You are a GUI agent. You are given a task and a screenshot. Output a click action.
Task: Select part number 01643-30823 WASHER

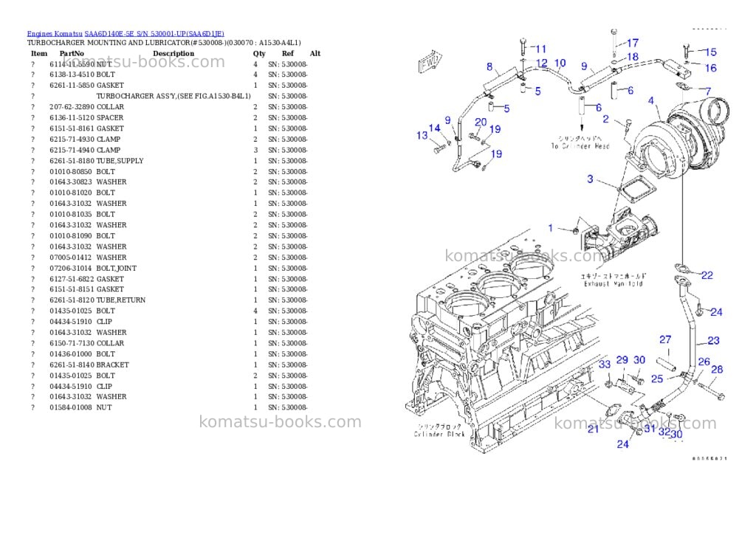tap(88, 182)
